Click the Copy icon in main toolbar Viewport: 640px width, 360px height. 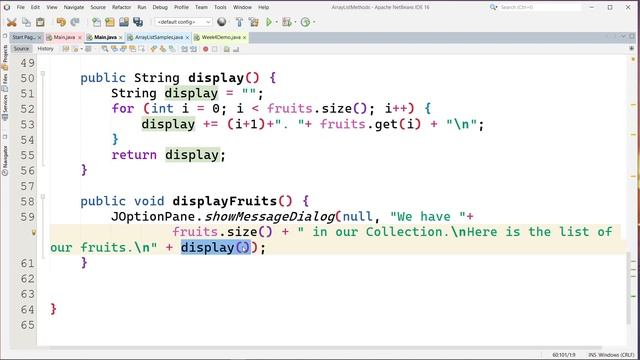26,22
